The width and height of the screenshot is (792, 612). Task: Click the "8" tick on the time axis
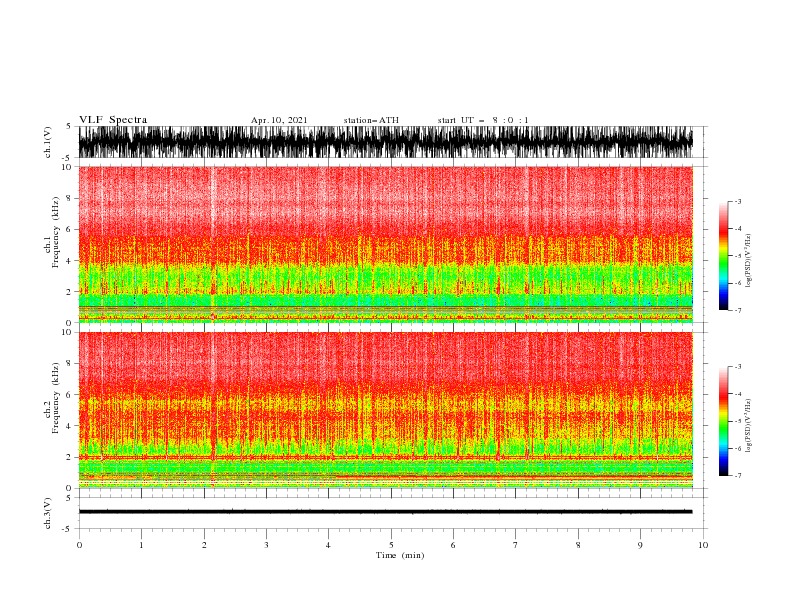click(578, 545)
